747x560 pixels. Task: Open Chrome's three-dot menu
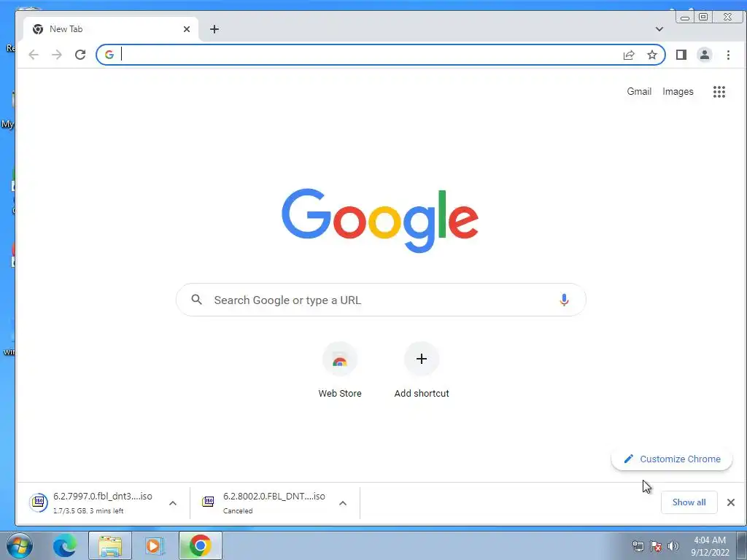[728, 55]
